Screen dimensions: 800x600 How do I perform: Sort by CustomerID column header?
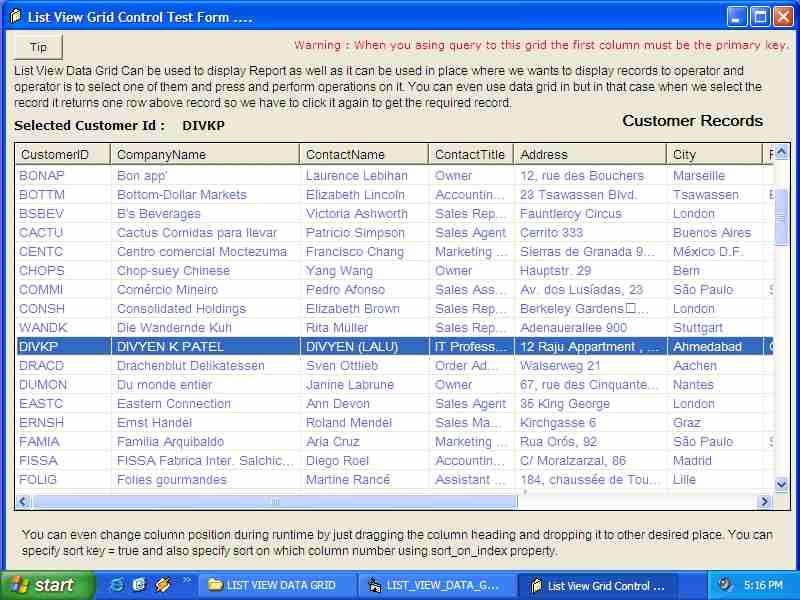pos(62,154)
